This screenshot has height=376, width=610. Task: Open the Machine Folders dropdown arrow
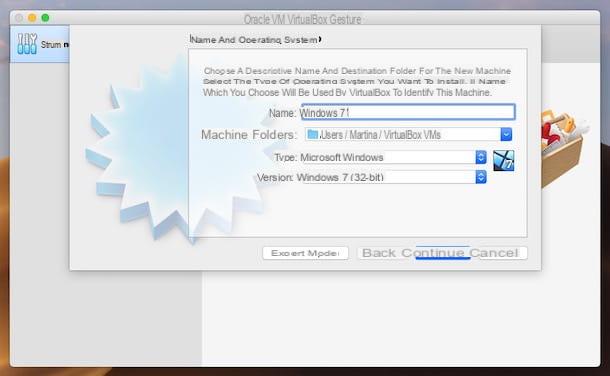point(506,135)
